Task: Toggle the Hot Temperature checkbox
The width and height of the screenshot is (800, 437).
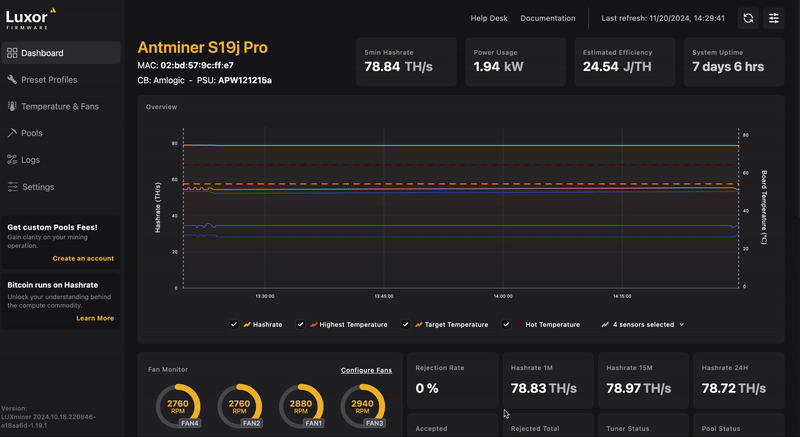Action: pyautogui.click(x=506, y=324)
